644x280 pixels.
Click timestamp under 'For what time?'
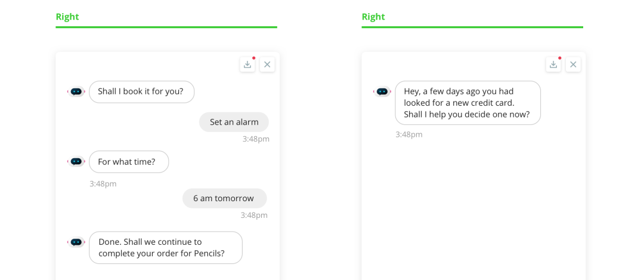pyautogui.click(x=103, y=184)
